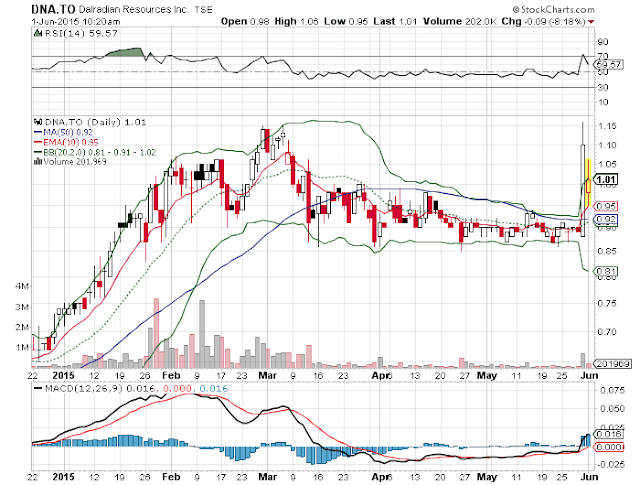Viewport: 640px width, 485px height.
Task: Click the 2015 label on price chart axis
Action: point(64,375)
